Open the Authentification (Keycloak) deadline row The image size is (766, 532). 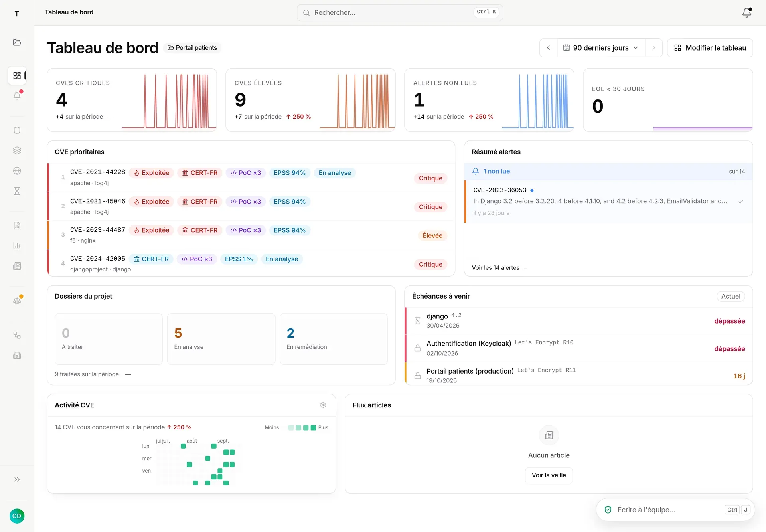[x=579, y=348]
